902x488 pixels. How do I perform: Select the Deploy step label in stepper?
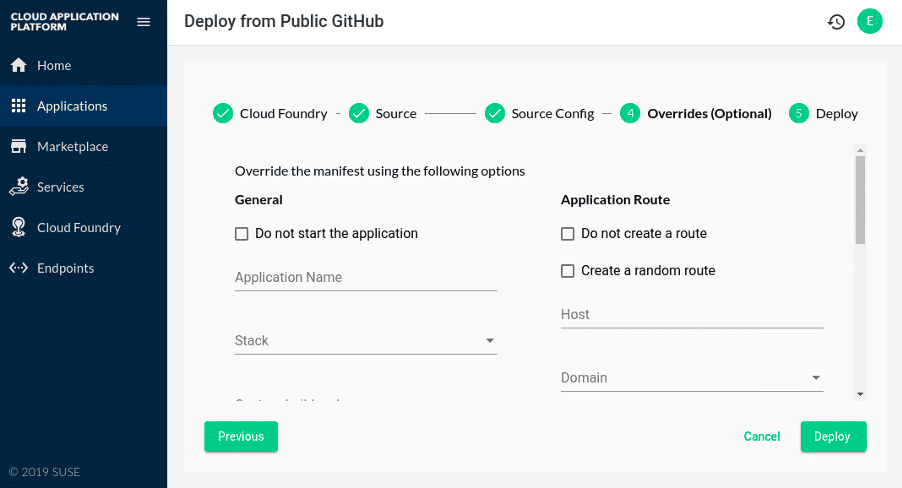coord(836,113)
